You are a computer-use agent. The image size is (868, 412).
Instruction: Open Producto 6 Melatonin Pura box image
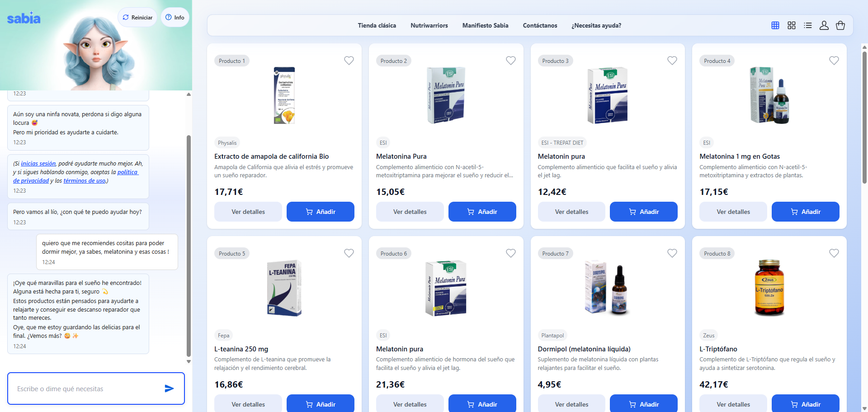coord(446,288)
